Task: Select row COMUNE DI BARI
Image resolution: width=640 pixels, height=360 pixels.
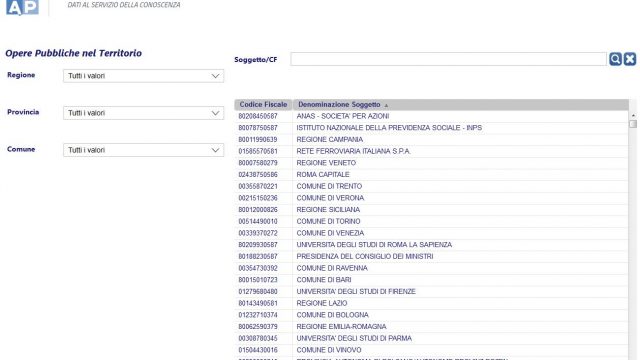Action: click(x=431, y=280)
